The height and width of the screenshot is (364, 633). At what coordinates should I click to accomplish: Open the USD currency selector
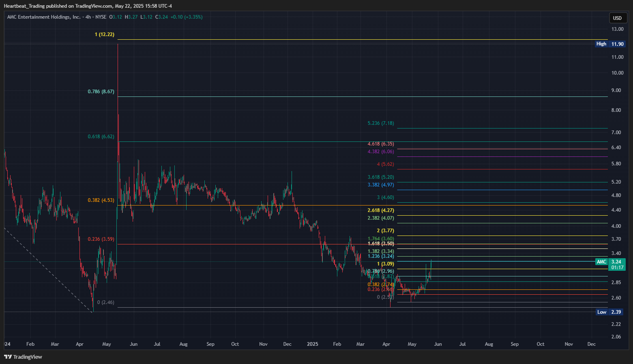(x=617, y=18)
